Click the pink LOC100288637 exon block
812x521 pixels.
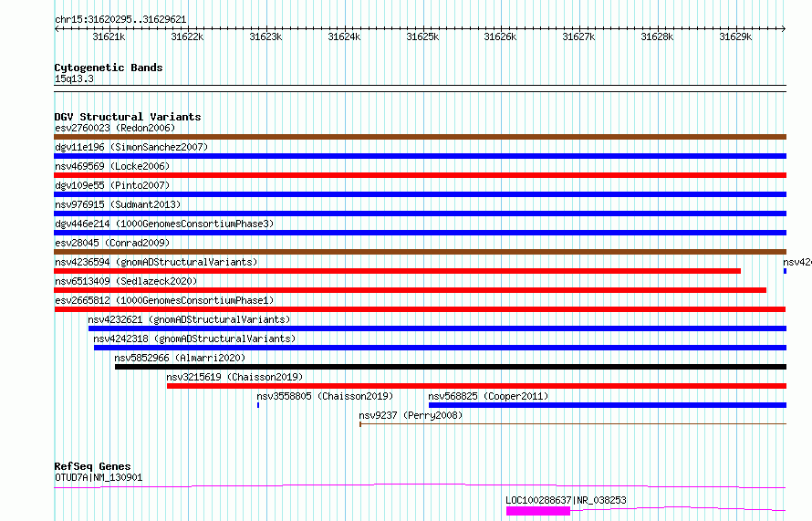tap(538, 511)
